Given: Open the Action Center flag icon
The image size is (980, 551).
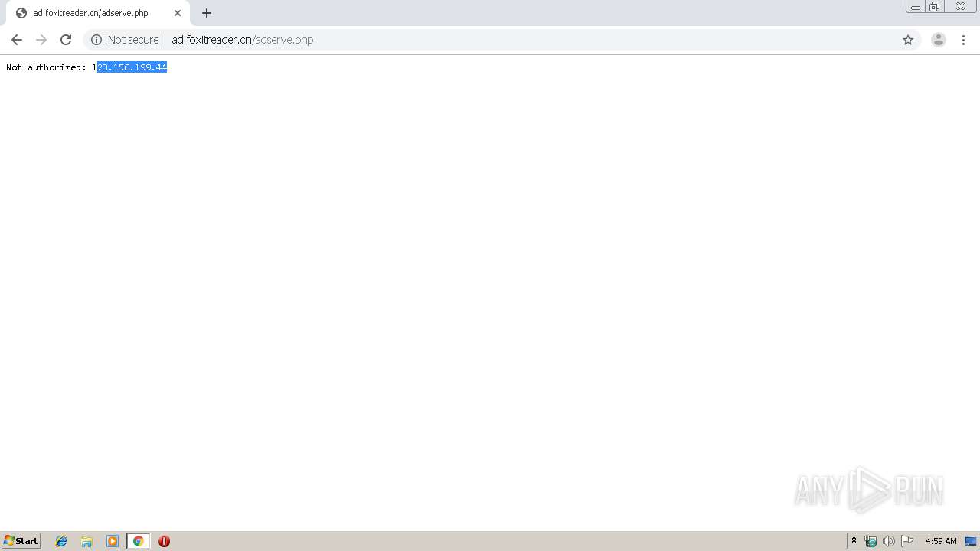Looking at the screenshot, I should pyautogui.click(x=907, y=541).
